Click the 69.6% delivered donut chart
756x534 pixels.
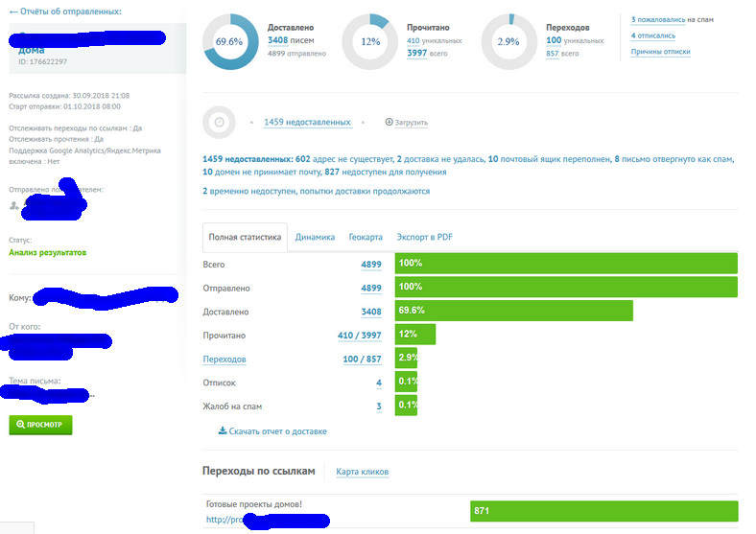pyautogui.click(x=230, y=41)
